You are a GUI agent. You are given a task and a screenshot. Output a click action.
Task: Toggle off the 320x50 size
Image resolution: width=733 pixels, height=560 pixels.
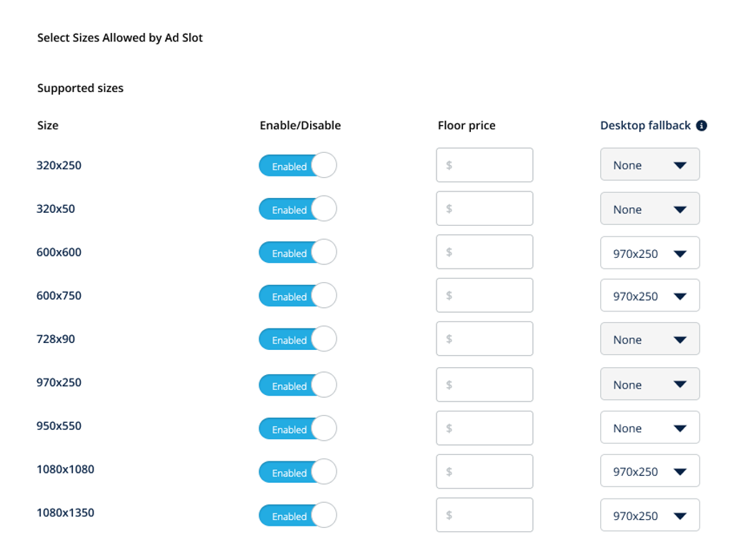[x=297, y=209]
